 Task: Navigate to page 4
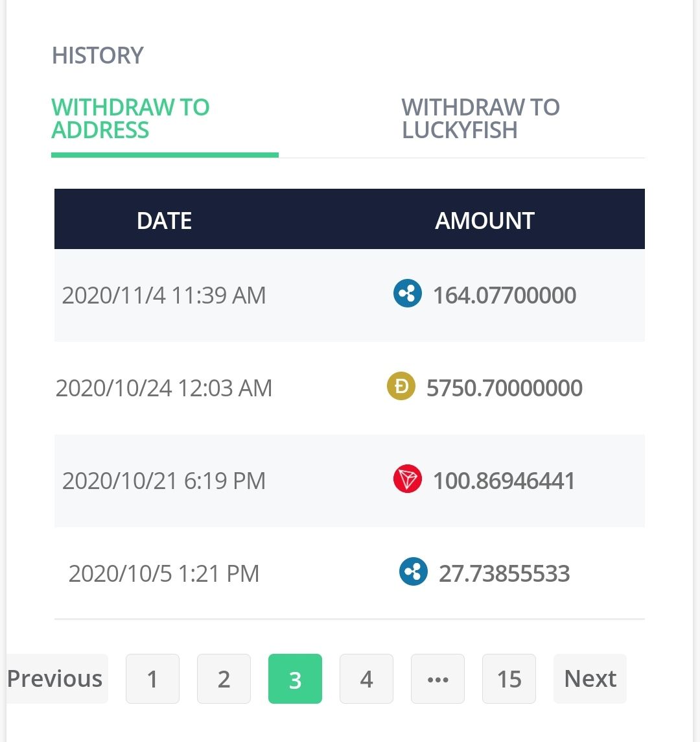click(x=366, y=678)
